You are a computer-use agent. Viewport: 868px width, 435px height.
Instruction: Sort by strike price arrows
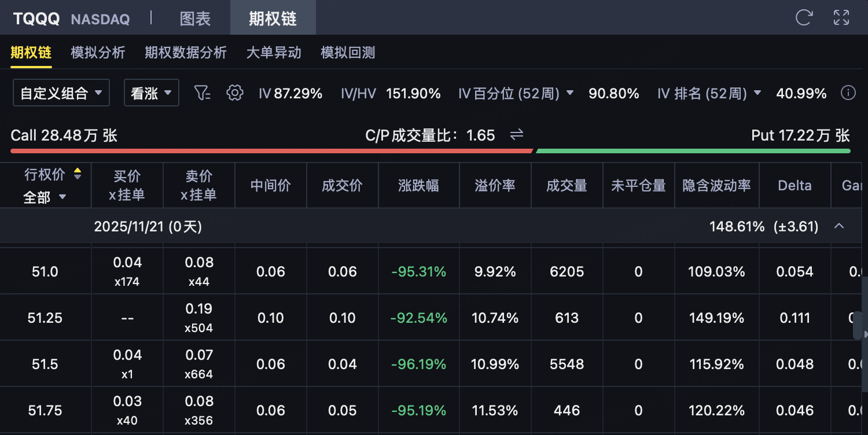[x=77, y=174]
